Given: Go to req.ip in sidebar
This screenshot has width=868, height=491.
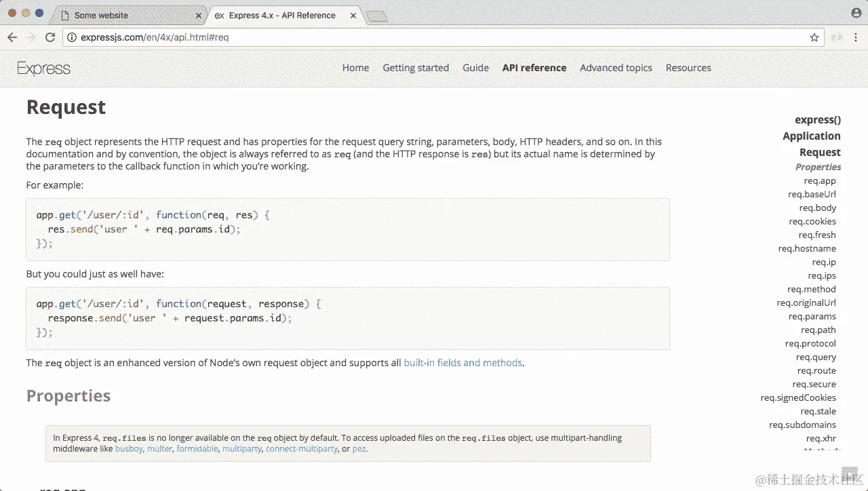Looking at the screenshot, I should click(x=824, y=262).
